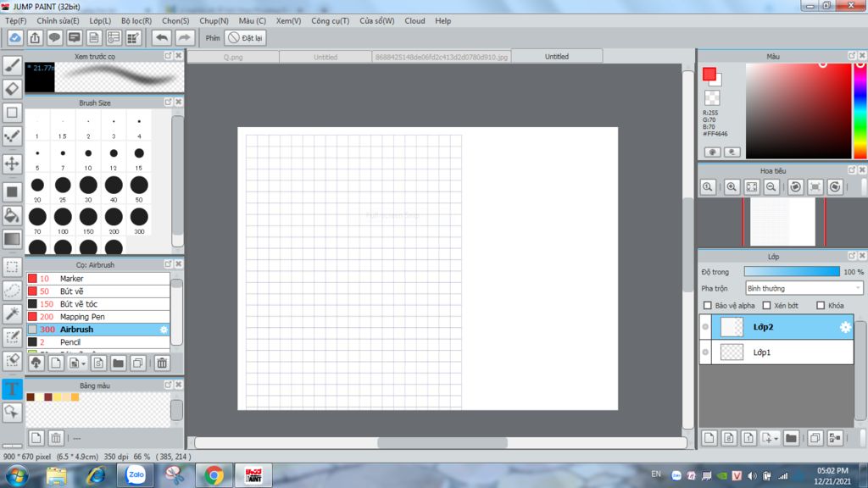
Task: Switch to the Q.png tab
Action: (233, 57)
